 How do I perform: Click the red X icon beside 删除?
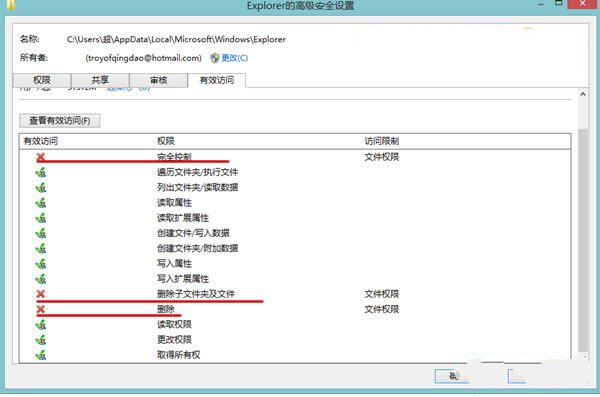(x=41, y=309)
